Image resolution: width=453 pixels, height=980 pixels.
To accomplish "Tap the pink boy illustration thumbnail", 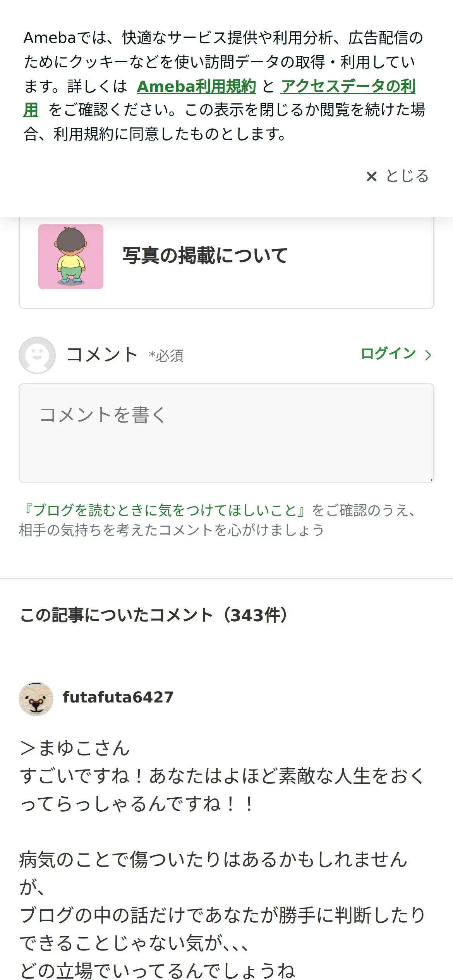I will (x=71, y=256).
